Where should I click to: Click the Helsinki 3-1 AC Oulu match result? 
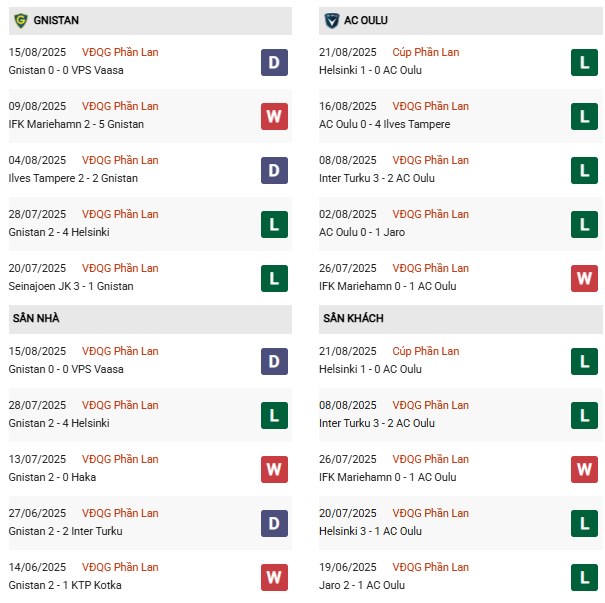coord(370,531)
